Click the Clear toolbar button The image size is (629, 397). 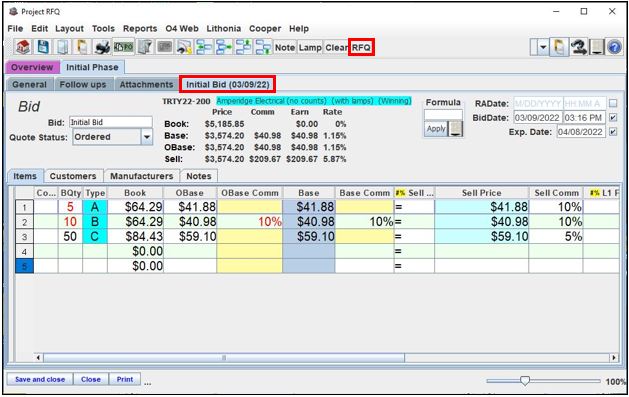336,47
